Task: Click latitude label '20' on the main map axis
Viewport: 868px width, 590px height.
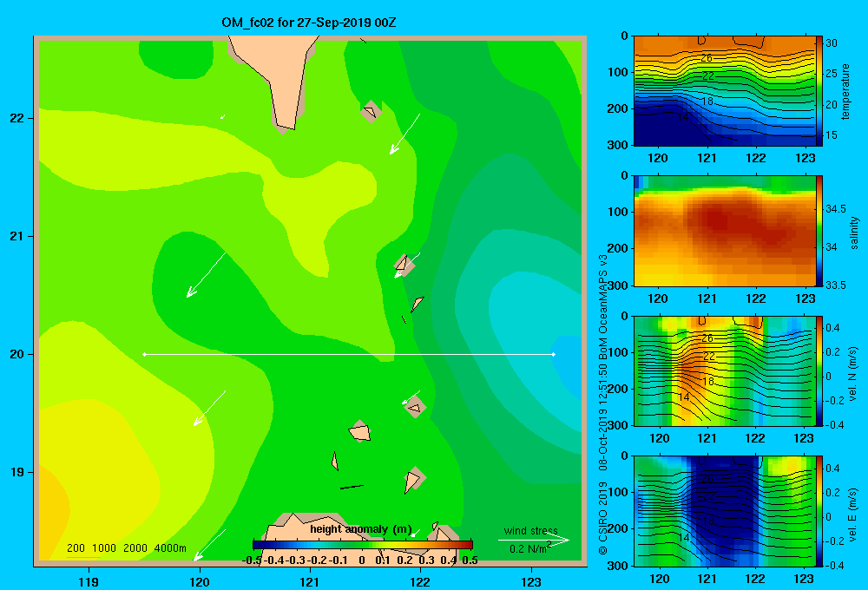Action: (16, 354)
